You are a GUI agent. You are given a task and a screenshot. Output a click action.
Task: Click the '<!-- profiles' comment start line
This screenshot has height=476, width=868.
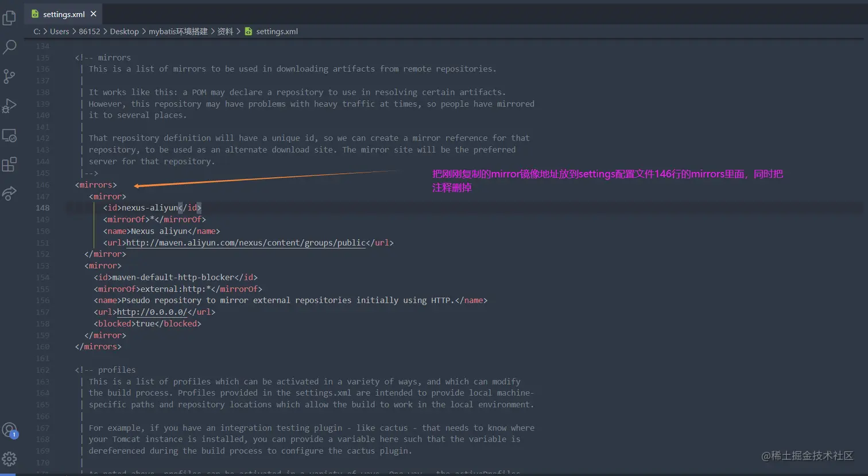[x=105, y=370]
